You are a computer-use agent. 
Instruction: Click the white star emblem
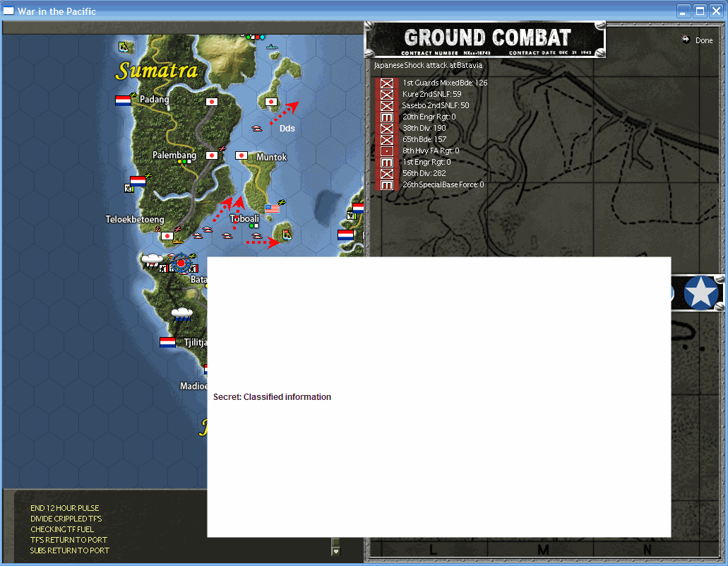tap(700, 293)
